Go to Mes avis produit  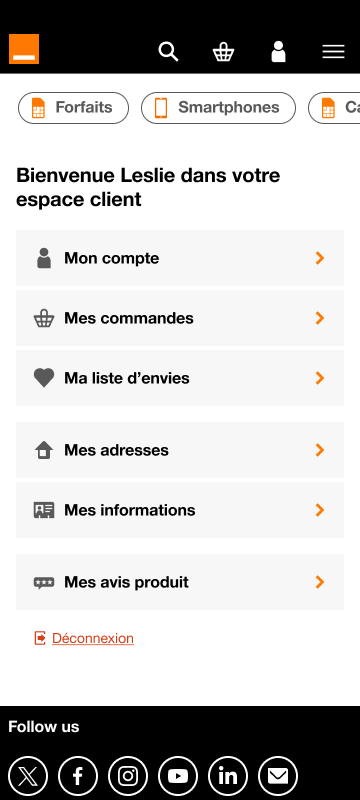point(180,582)
